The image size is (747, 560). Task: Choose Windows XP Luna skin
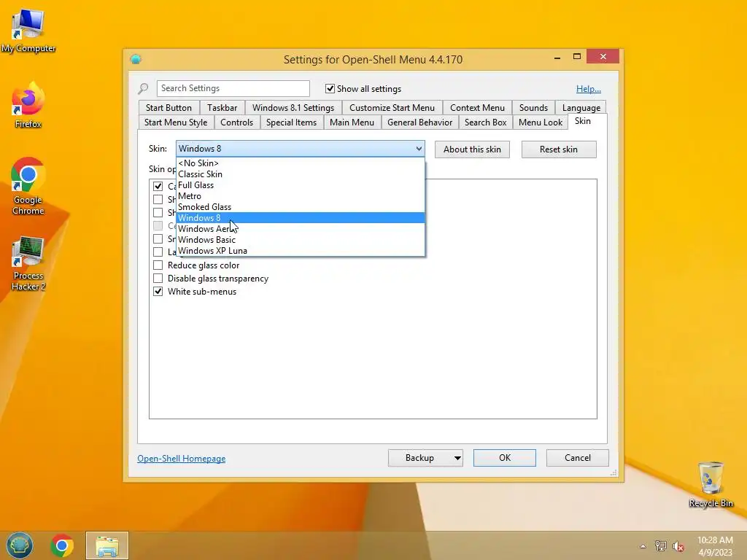tap(300, 251)
